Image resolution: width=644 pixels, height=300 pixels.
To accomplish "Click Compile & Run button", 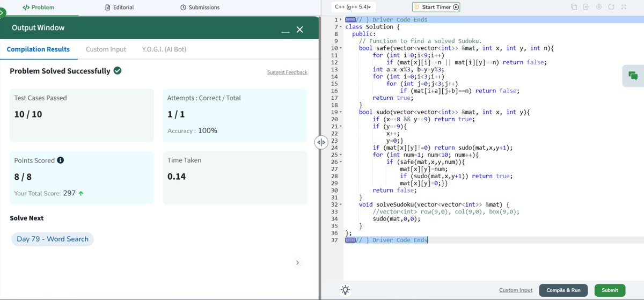I will [x=563, y=290].
